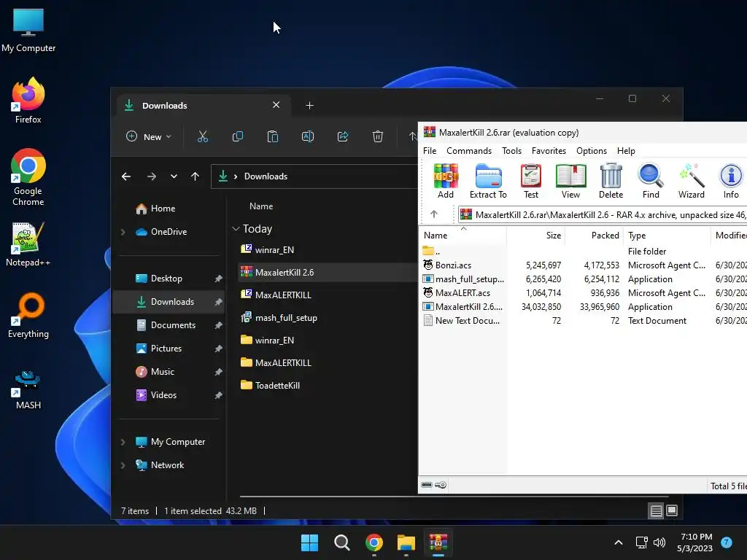Open the Favorites menu in WinRAR
747x560 pixels.
coord(549,151)
